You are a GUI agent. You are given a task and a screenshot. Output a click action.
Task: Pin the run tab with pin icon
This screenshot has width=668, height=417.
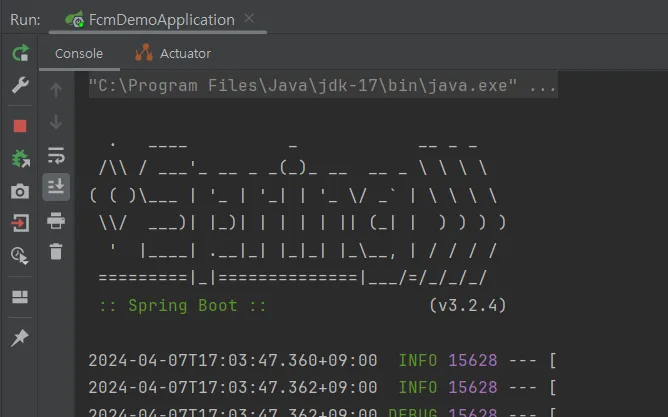(x=20, y=338)
